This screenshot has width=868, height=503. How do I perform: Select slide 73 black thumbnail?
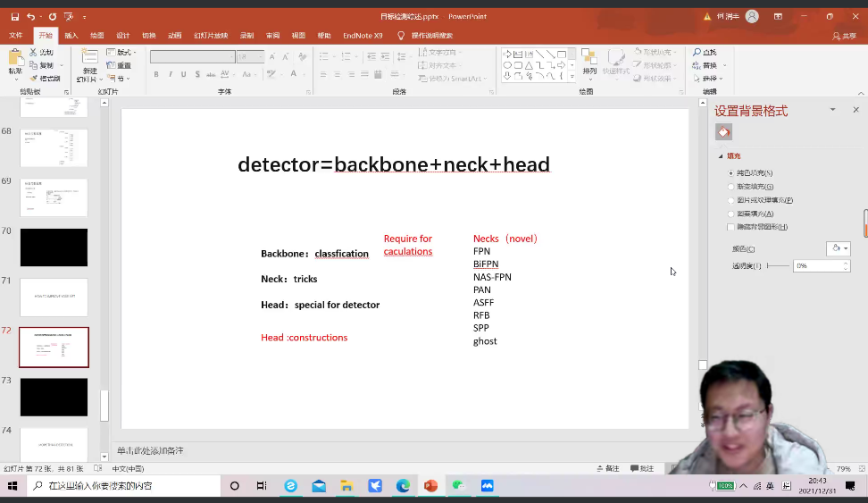pyautogui.click(x=54, y=398)
